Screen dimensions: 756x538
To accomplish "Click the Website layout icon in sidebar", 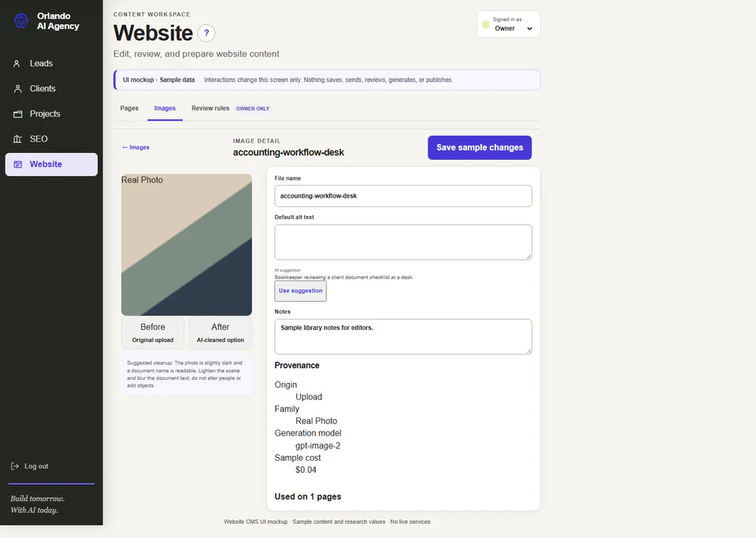I will tap(18, 165).
